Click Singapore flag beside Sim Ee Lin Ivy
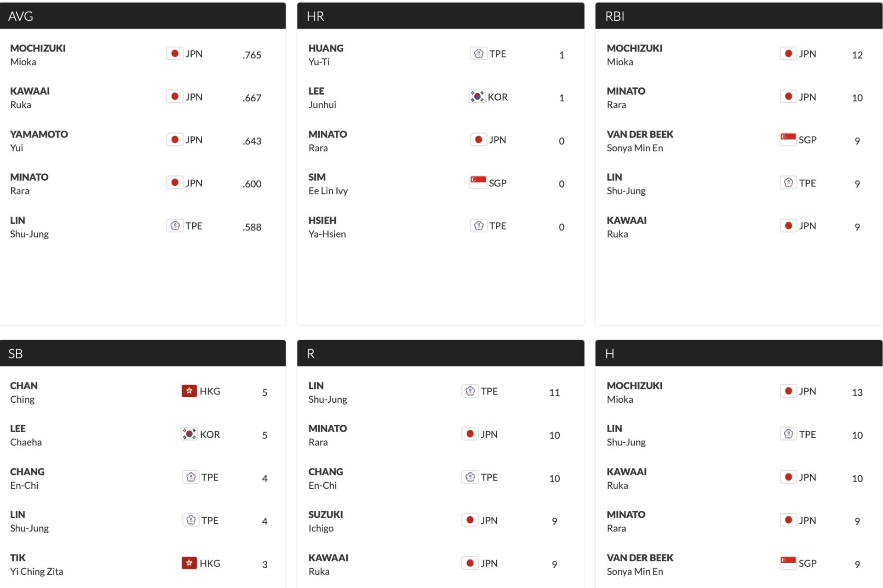 pyautogui.click(x=478, y=183)
